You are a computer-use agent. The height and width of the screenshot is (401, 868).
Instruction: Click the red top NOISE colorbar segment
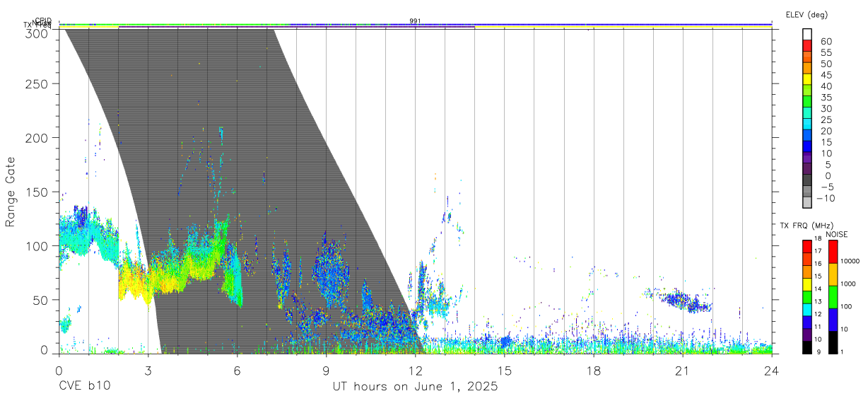pos(833,252)
